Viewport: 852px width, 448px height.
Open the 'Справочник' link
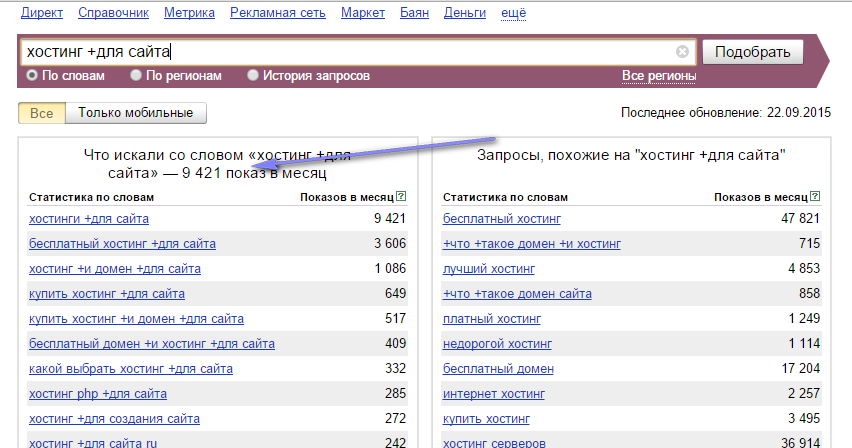point(114,13)
